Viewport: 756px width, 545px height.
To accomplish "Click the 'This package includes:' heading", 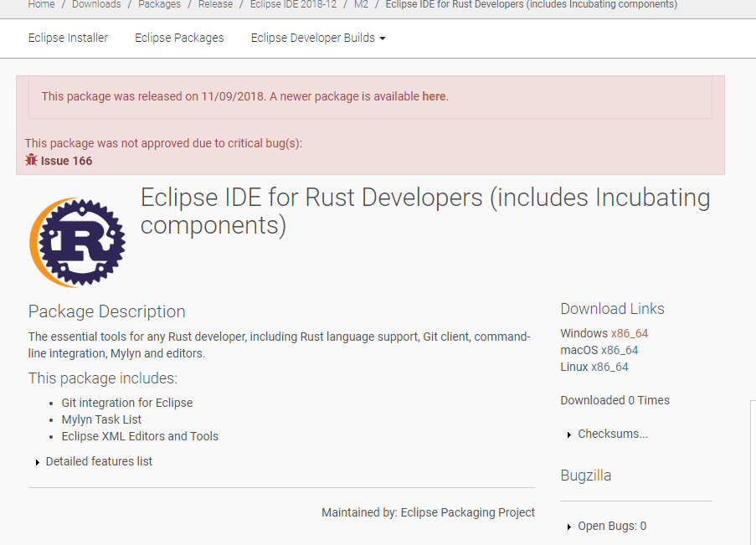I will coord(103,378).
